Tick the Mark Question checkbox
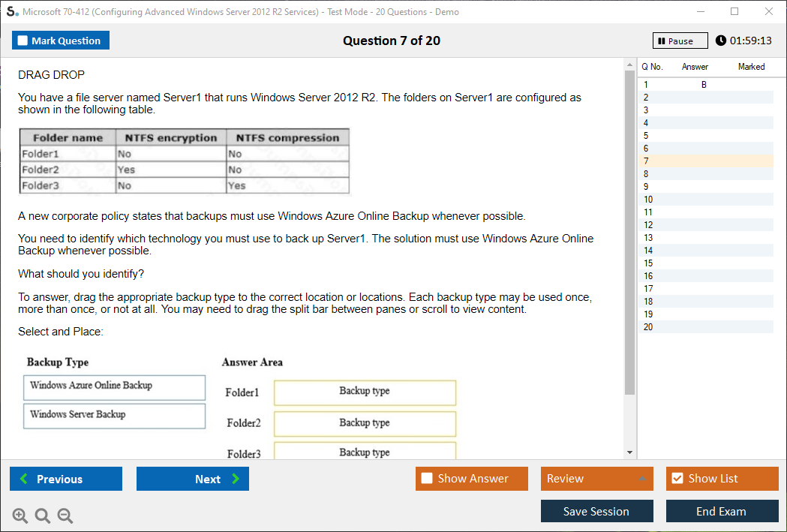The width and height of the screenshot is (787, 532). coord(23,41)
